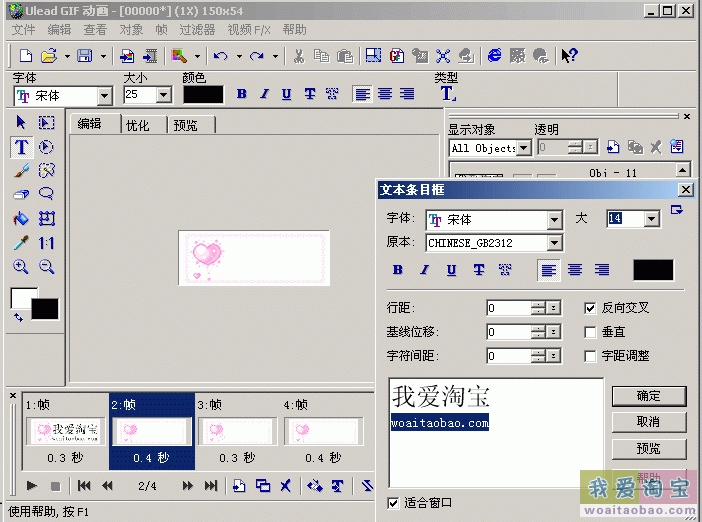The width and height of the screenshot is (702, 522).
Task: Open the font dropdown in text dialog
Action: [554, 220]
